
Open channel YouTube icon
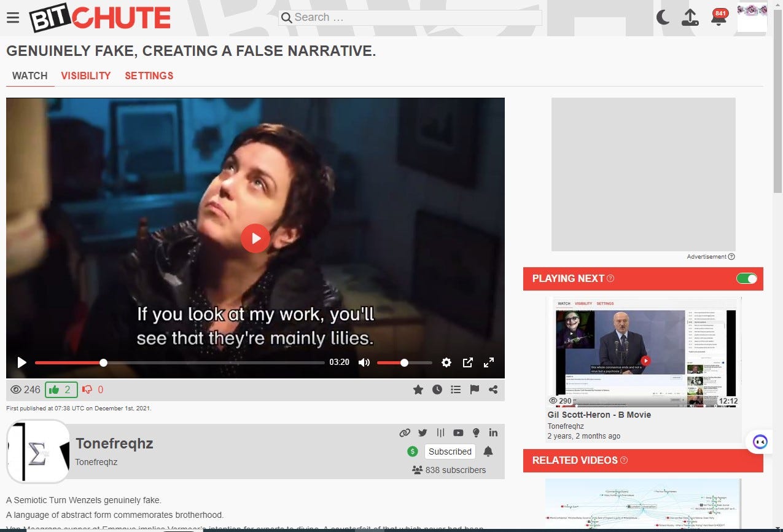[458, 432]
